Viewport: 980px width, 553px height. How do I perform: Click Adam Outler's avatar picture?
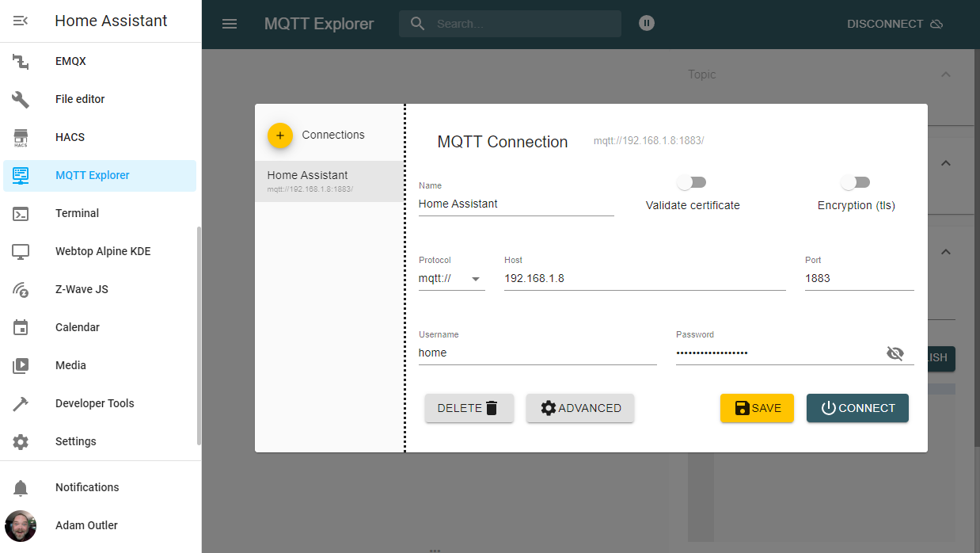[21, 525]
